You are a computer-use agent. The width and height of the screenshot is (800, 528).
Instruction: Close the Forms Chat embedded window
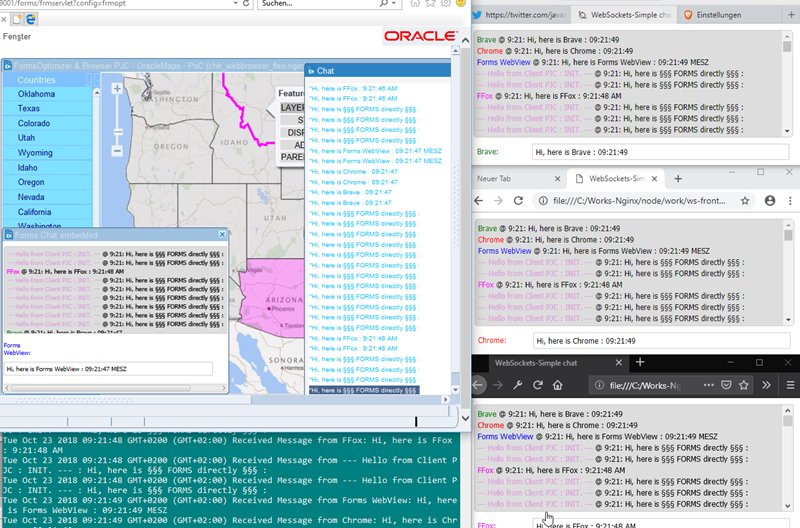pyautogui.click(x=222, y=234)
